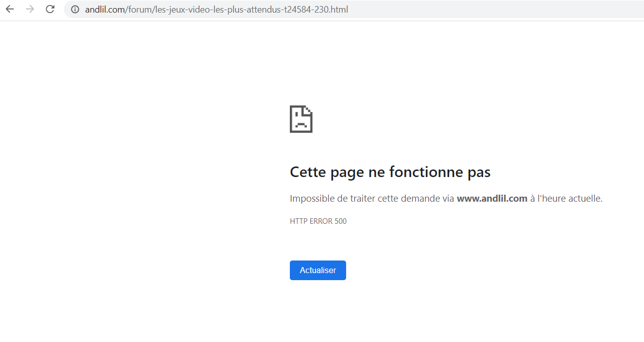Screen dimensions: 644x342
Task: Click the "500" error code number
Action: [341, 221]
